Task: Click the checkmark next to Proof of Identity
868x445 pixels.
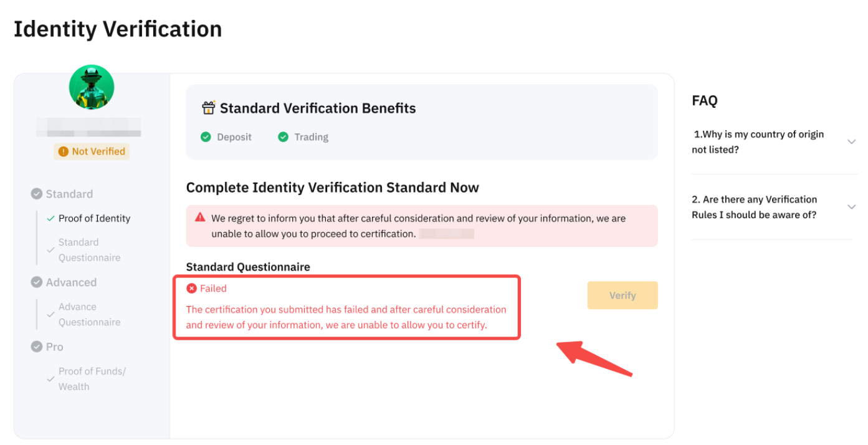Action: [x=50, y=218]
